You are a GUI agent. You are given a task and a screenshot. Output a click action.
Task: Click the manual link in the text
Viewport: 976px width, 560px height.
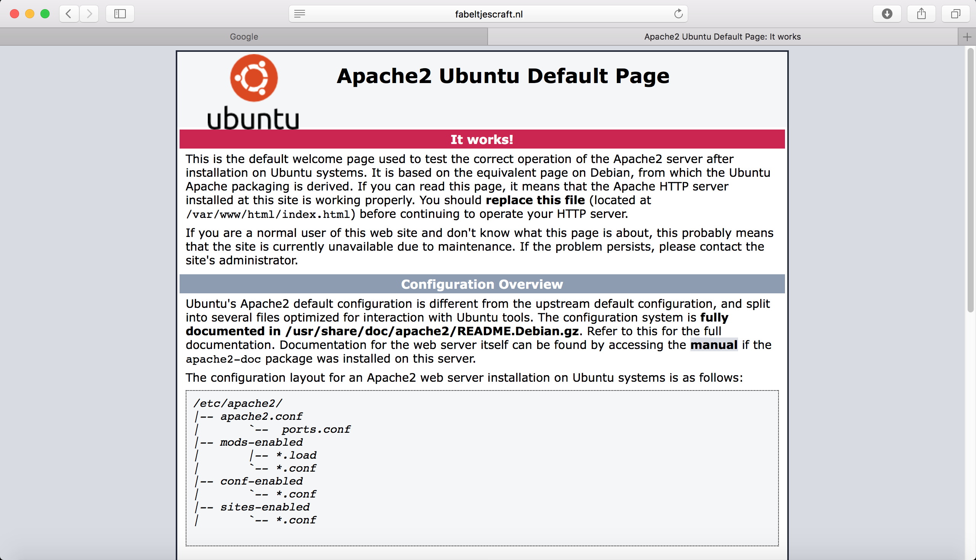click(714, 345)
